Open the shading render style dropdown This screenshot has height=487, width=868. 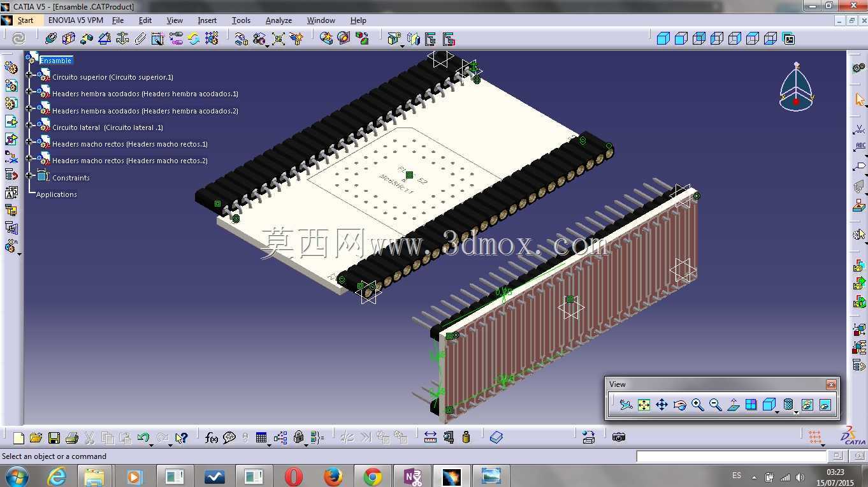coord(796,412)
